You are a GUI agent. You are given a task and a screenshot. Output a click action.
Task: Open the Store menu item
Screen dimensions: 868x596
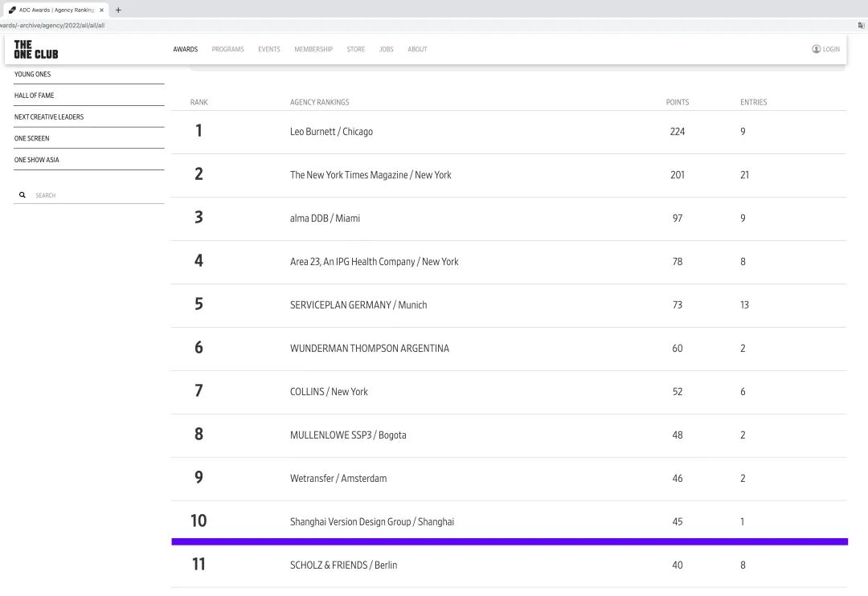coord(356,49)
